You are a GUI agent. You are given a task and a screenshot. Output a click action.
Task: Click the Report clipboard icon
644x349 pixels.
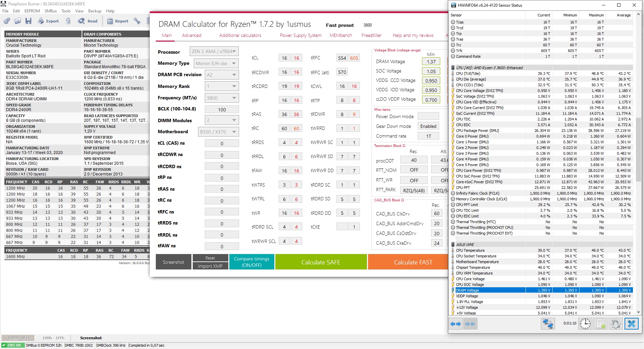[110, 21]
